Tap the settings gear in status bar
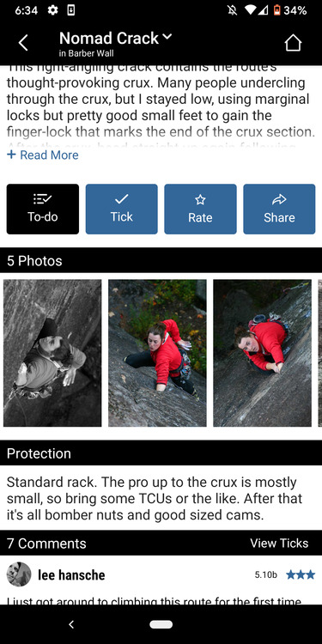The image size is (322, 644). click(52, 10)
